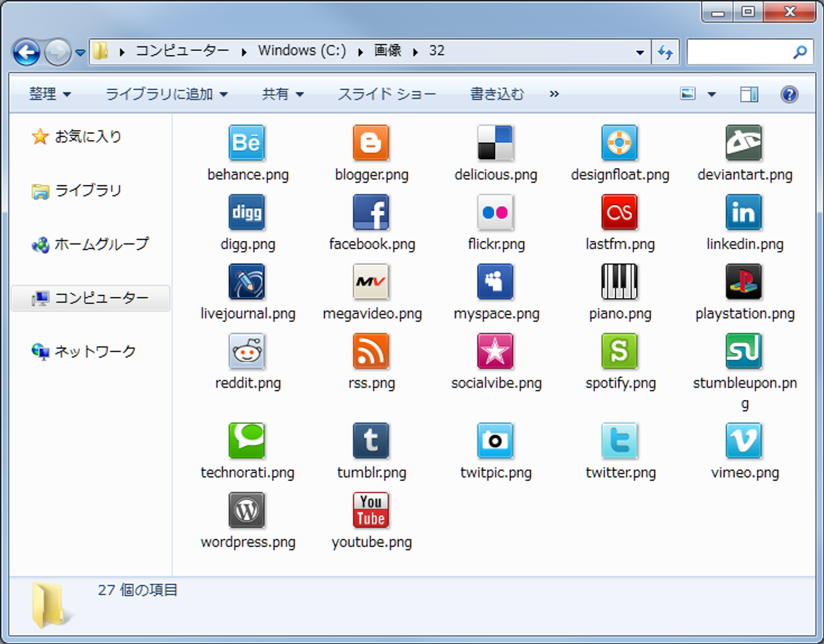Select the reddit.png alien icon

[247, 351]
